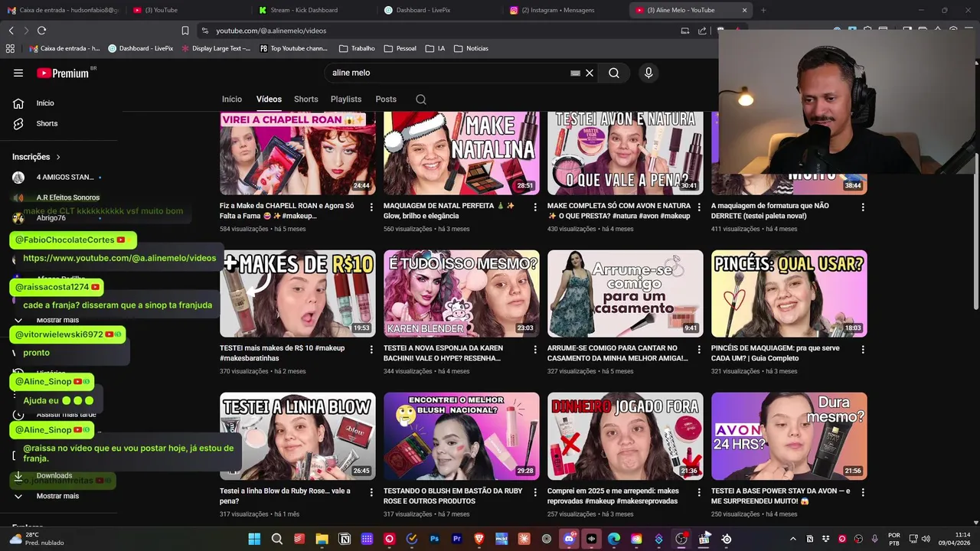Image resolution: width=980 pixels, height=551 pixels.
Task: Open a new browser tab with plus
Action: pos(763,10)
